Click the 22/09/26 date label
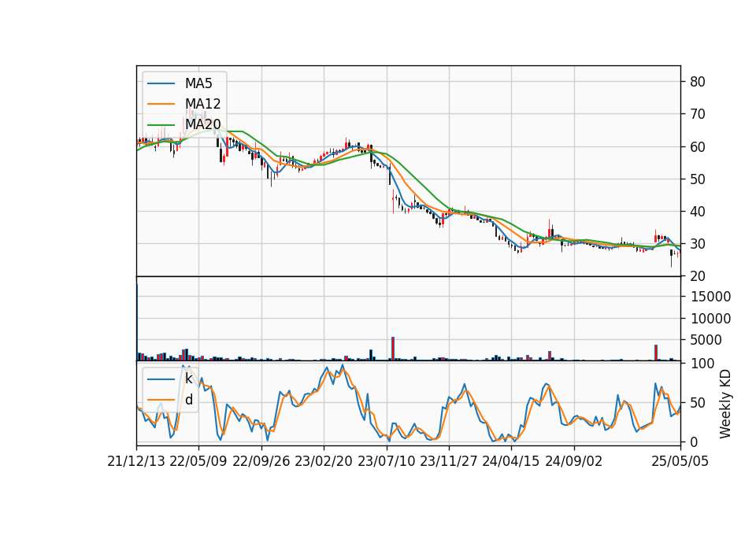Image resolution: width=756 pixels, height=543 pixels. 261,461
